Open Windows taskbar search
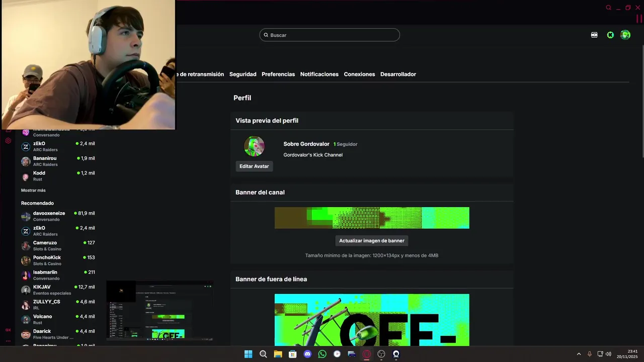This screenshot has height=362, width=644. [x=263, y=354]
